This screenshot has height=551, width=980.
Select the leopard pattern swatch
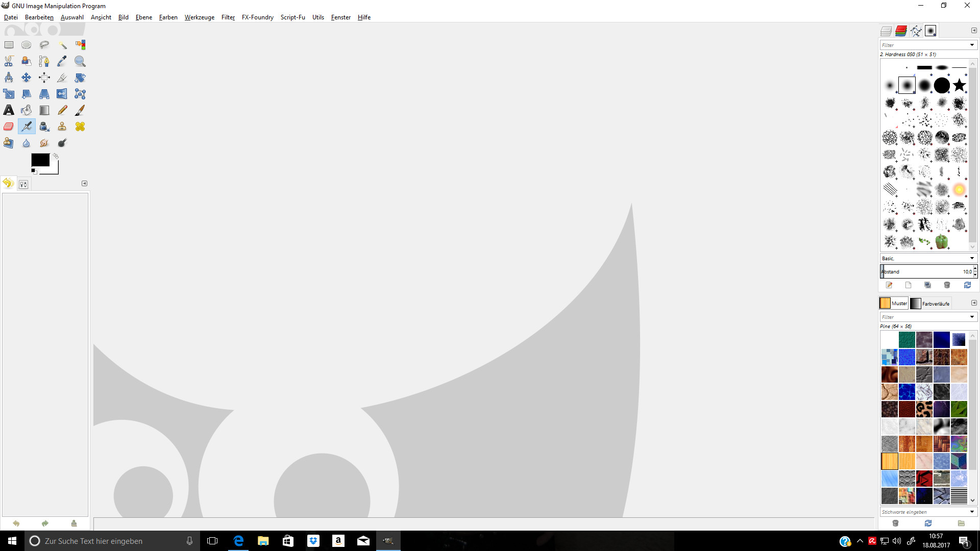924,409
